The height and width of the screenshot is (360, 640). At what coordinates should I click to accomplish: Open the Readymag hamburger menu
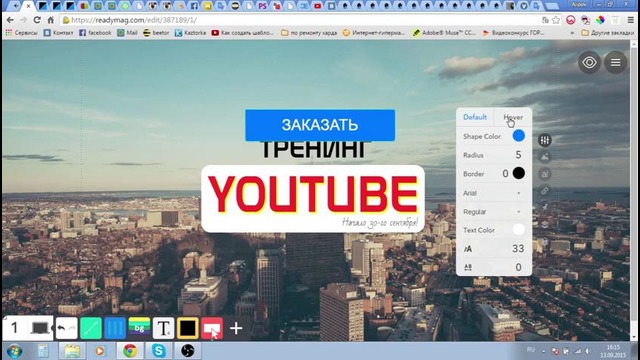tap(615, 62)
